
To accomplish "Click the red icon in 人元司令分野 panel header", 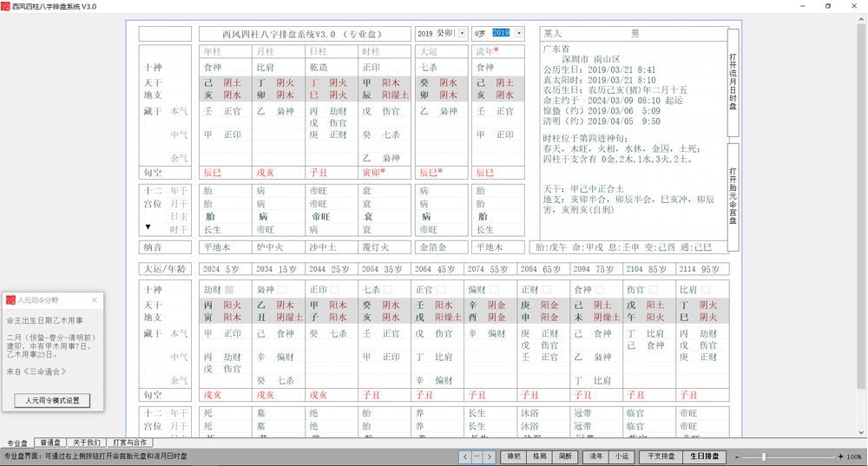I will [x=10, y=300].
